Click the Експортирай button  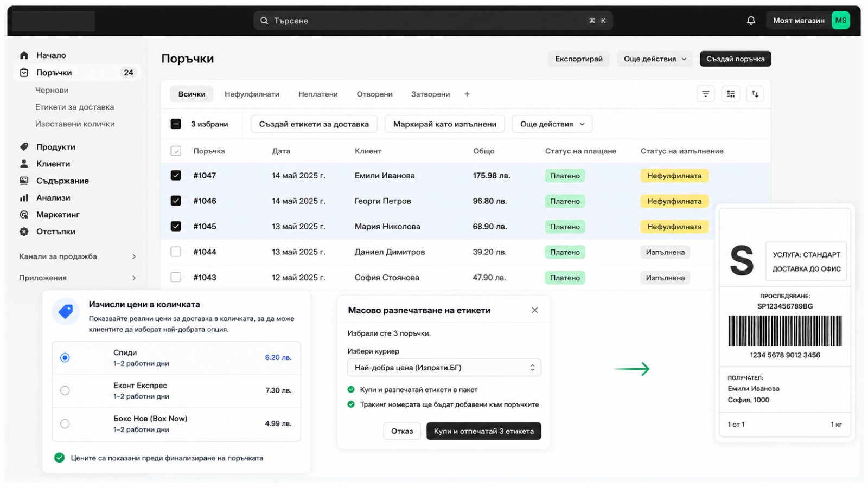579,59
